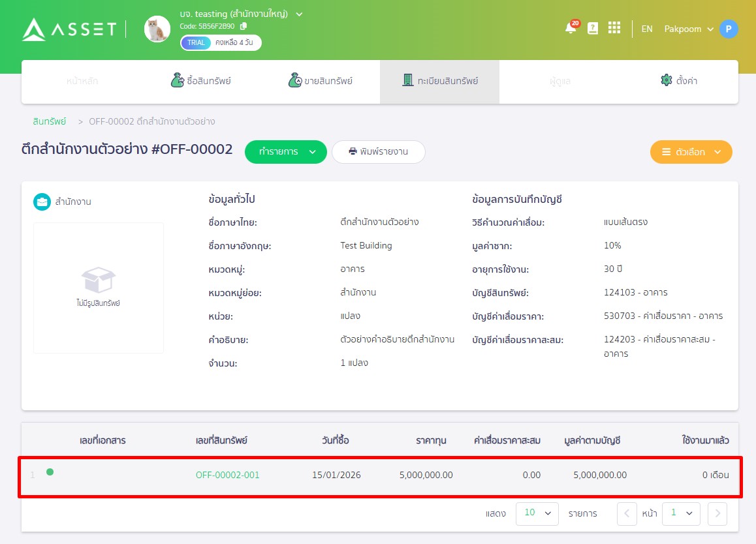Switch to the ขายสินทรัพย์ tab

click(x=319, y=80)
